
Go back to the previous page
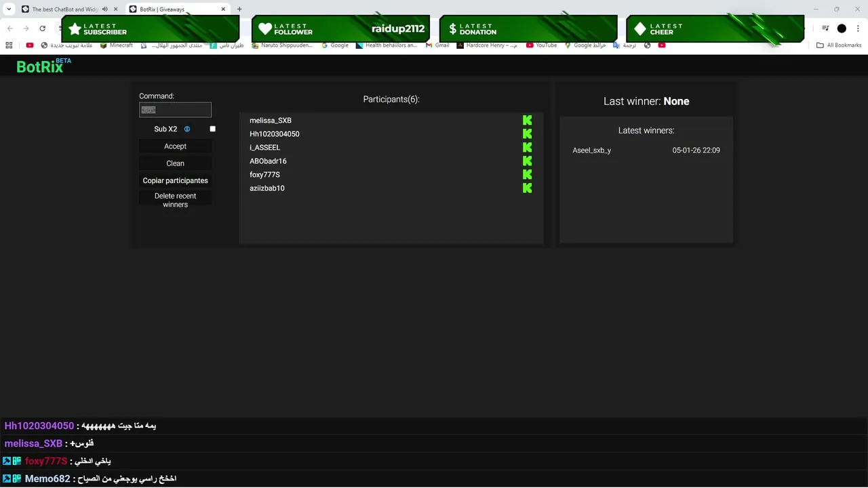pyautogui.click(x=9, y=28)
